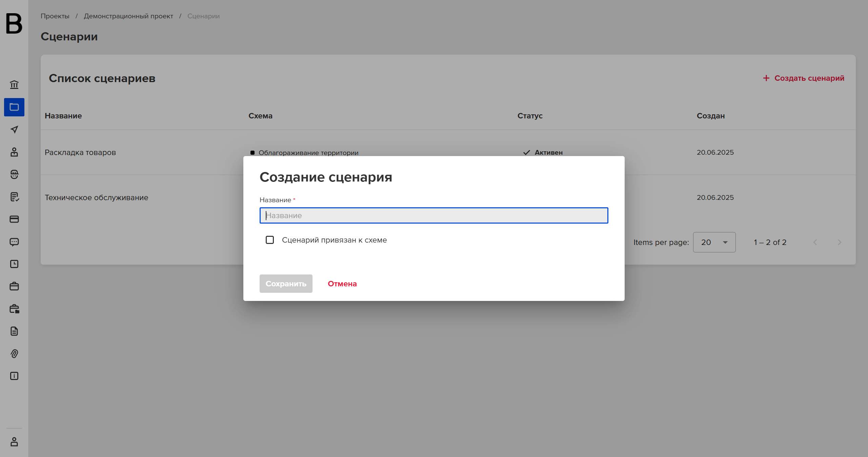Check the 'Сценарий привязан к схеме' checkbox

click(x=270, y=240)
